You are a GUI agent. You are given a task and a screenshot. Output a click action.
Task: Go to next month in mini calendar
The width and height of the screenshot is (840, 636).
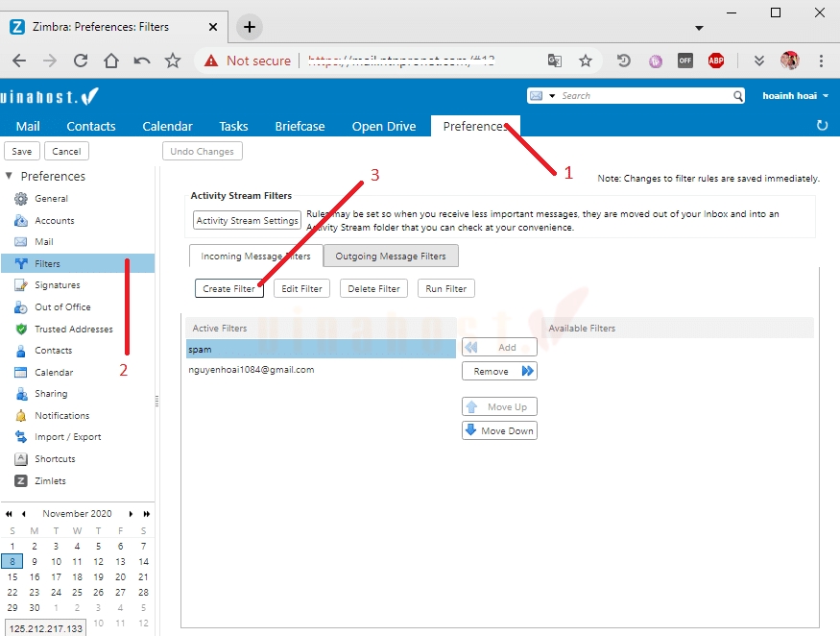coord(131,514)
